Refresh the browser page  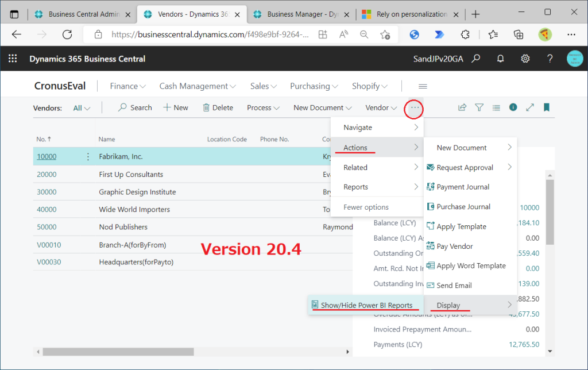click(67, 34)
